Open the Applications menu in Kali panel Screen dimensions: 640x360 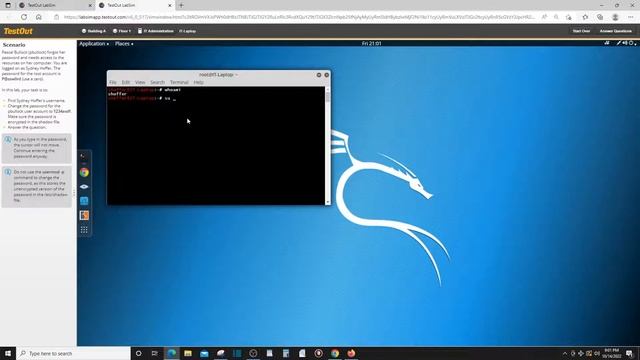coord(94,44)
